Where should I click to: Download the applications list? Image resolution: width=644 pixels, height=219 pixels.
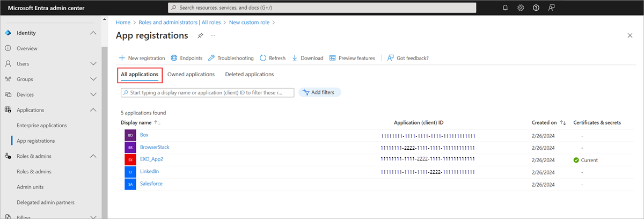308,58
